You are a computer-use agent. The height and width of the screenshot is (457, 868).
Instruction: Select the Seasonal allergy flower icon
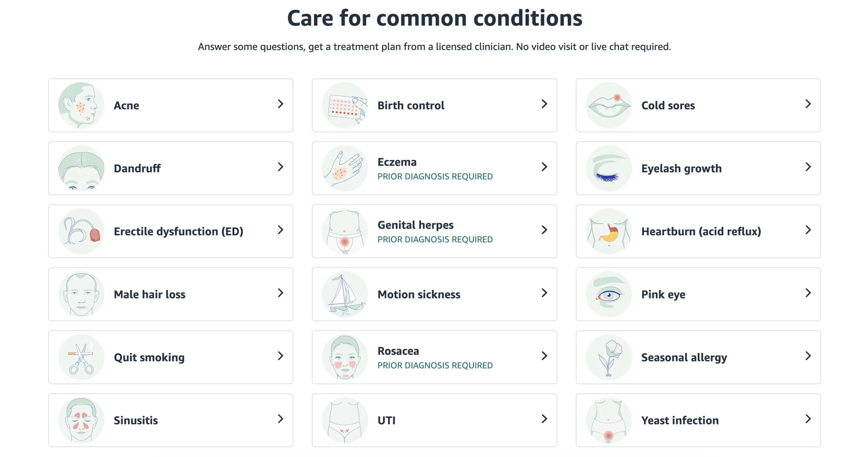click(609, 357)
